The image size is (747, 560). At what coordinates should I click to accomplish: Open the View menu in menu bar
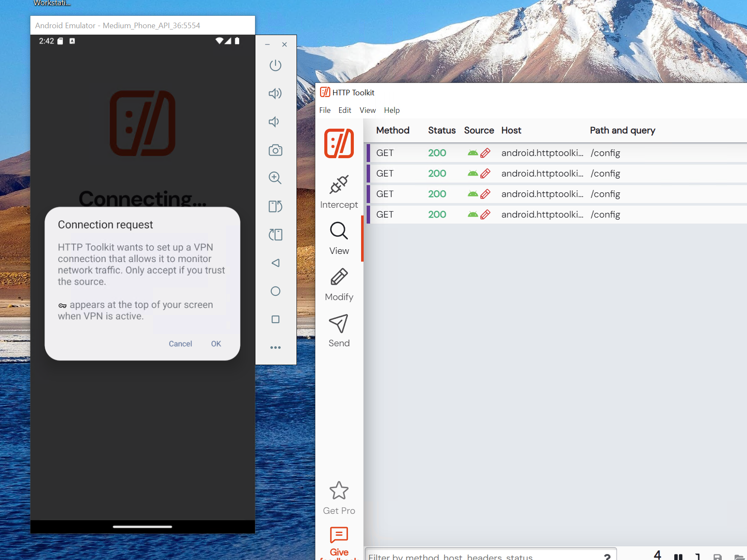coord(368,110)
